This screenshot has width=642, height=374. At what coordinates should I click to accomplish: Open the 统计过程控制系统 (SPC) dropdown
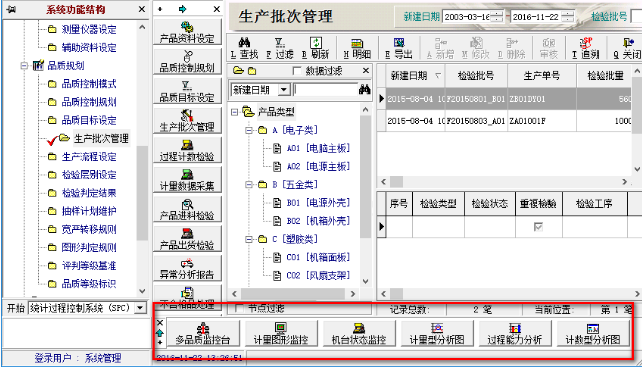click(x=140, y=308)
